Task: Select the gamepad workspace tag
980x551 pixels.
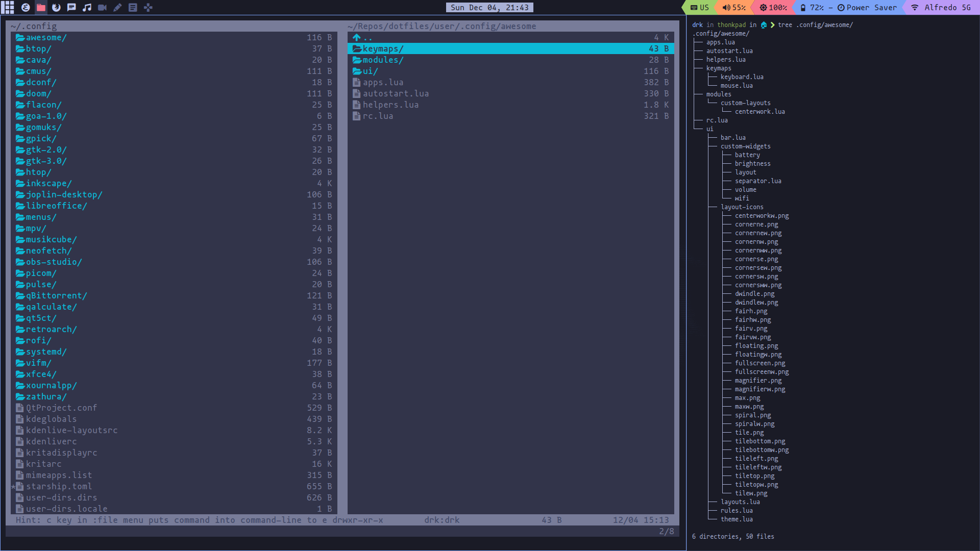Action: click(x=148, y=7)
